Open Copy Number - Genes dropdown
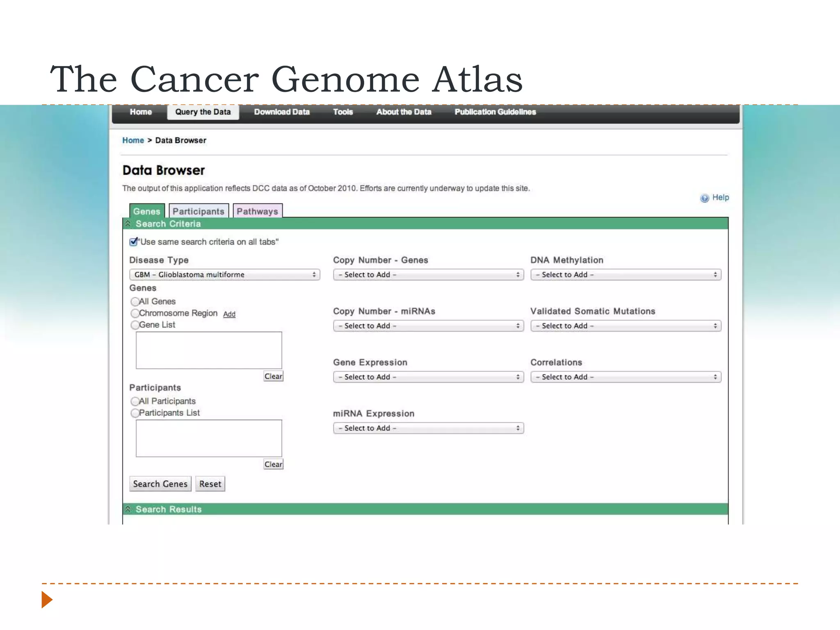This screenshot has height=630, width=840. 429,274
